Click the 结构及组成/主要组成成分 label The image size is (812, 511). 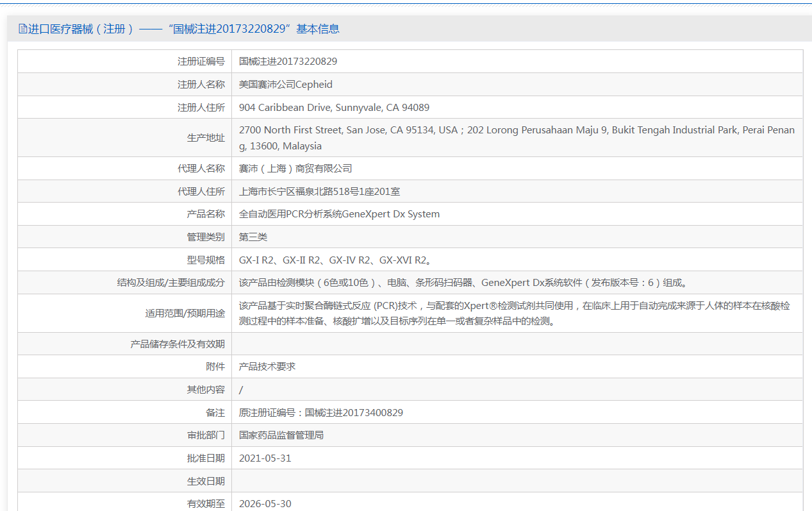tap(171, 283)
